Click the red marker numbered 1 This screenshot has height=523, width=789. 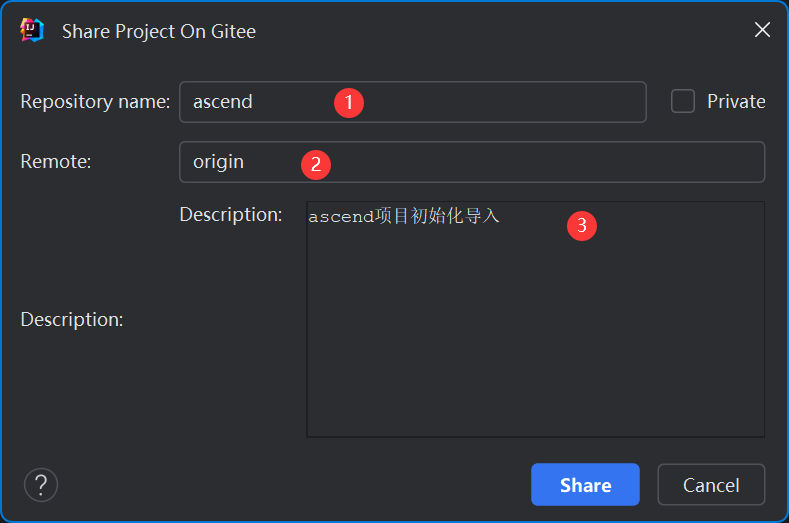point(348,102)
